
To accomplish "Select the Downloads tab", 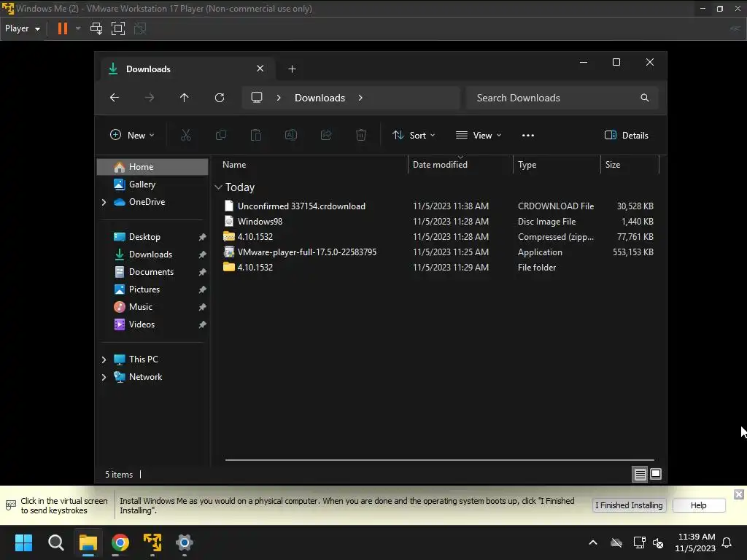I will point(187,69).
